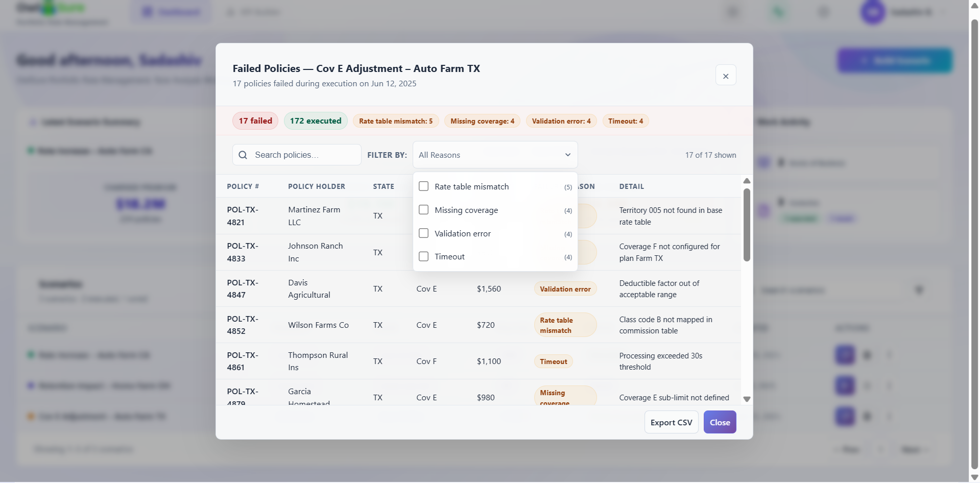Check the Rate table mismatch filter

click(x=423, y=186)
